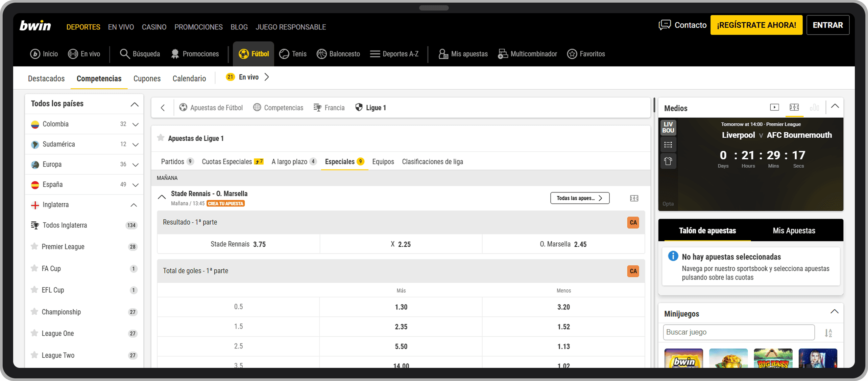The image size is (868, 381).
Task: Go back with breadcrumb arrow
Action: [163, 108]
